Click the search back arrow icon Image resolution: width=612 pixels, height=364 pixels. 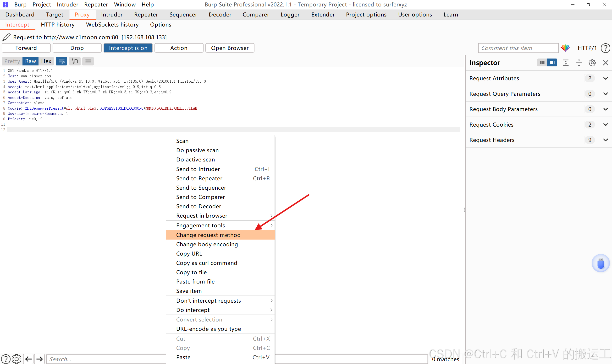pyautogui.click(x=28, y=359)
